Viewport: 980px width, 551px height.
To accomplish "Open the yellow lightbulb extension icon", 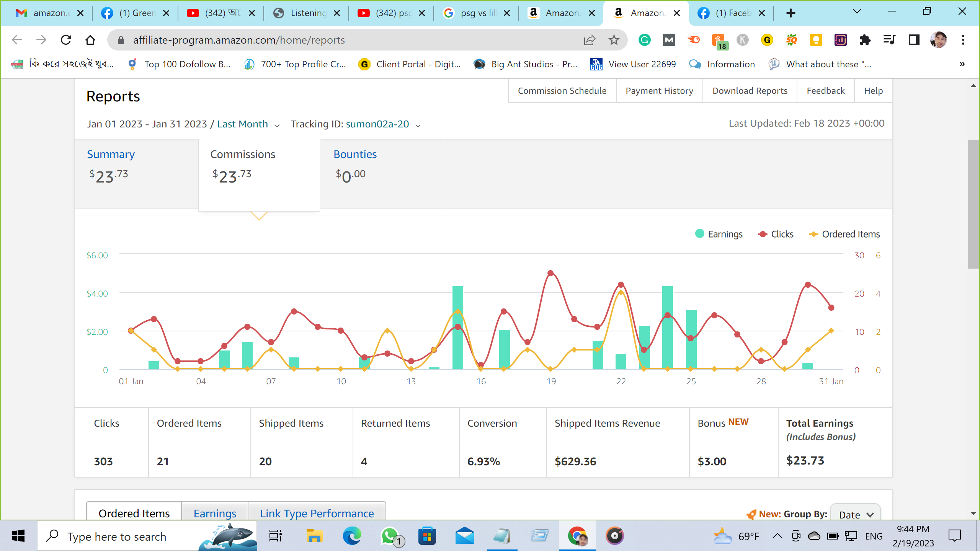I will [816, 40].
